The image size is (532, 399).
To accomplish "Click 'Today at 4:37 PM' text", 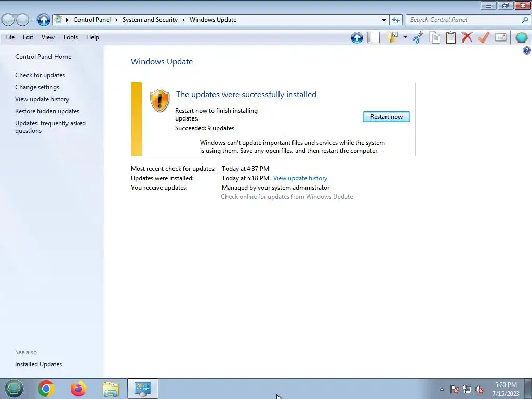I will (245, 169).
